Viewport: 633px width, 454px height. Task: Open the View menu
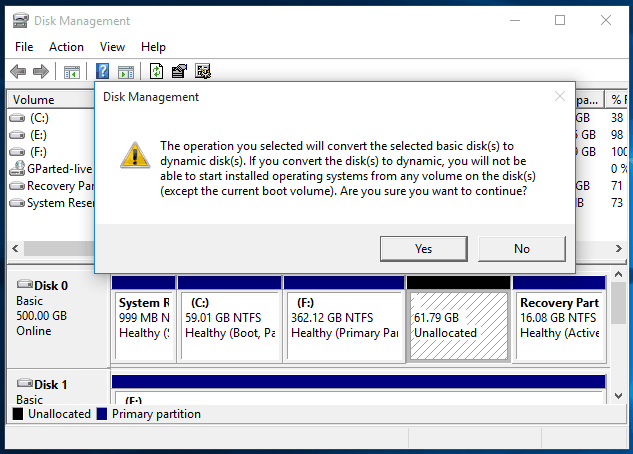click(x=112, y=47)
